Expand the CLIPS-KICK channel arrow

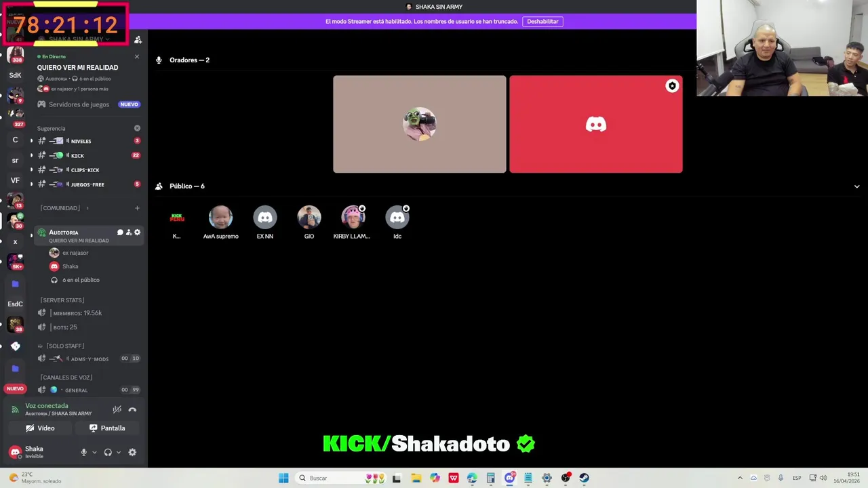[31, 170]
